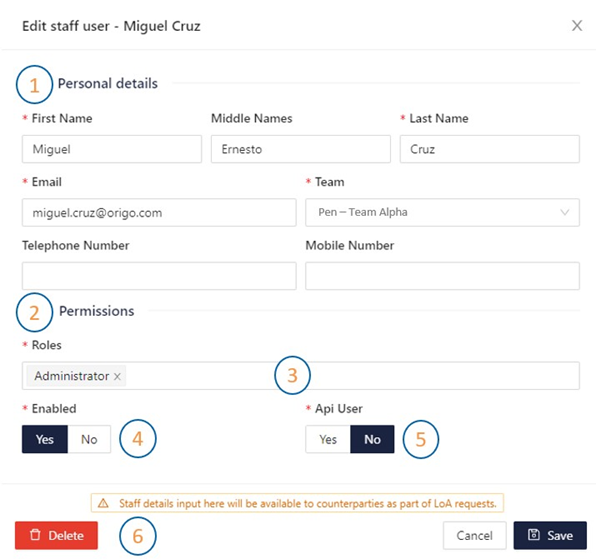Click the Middle Names field
The width and height of the screenshot is (596, 559).
pyautogui.click(x=301, y=149)
